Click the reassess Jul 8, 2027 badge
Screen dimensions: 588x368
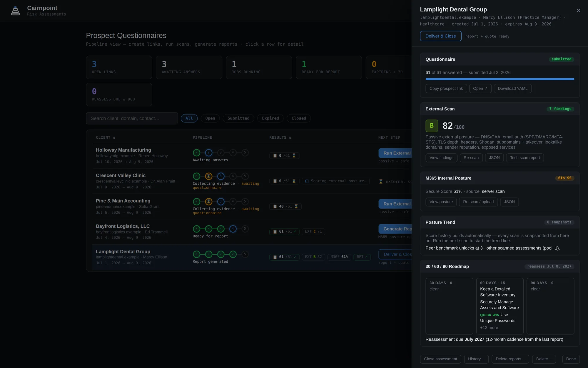[549, 266]
